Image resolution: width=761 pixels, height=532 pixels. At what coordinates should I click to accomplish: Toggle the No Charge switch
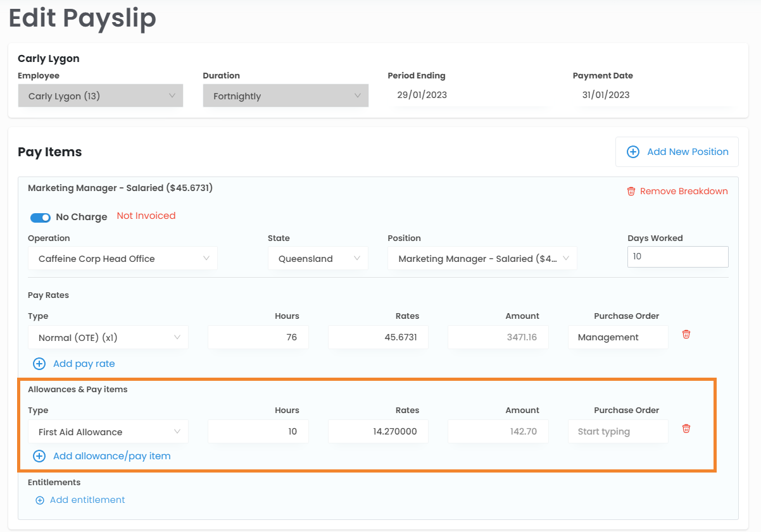coord(41,217)
